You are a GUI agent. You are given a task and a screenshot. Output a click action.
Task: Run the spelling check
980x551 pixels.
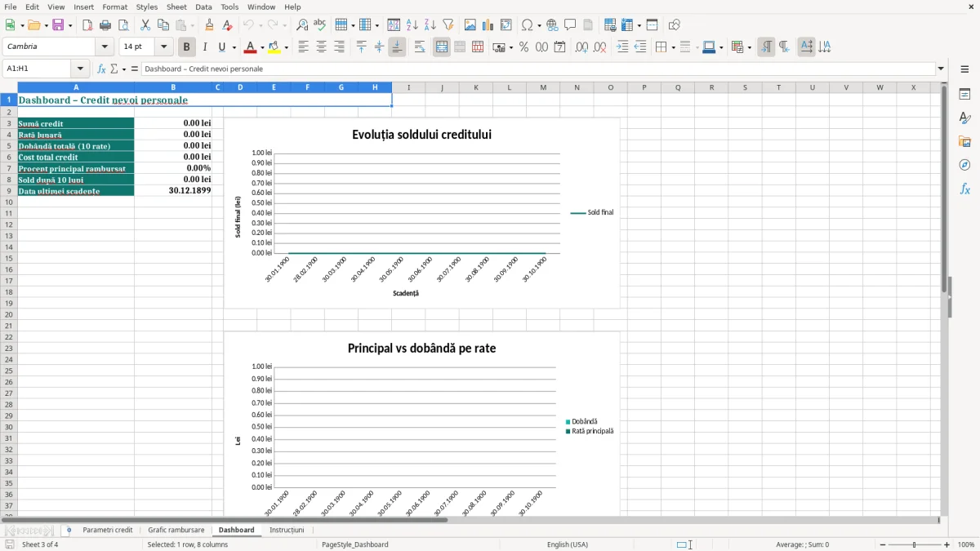320,25
